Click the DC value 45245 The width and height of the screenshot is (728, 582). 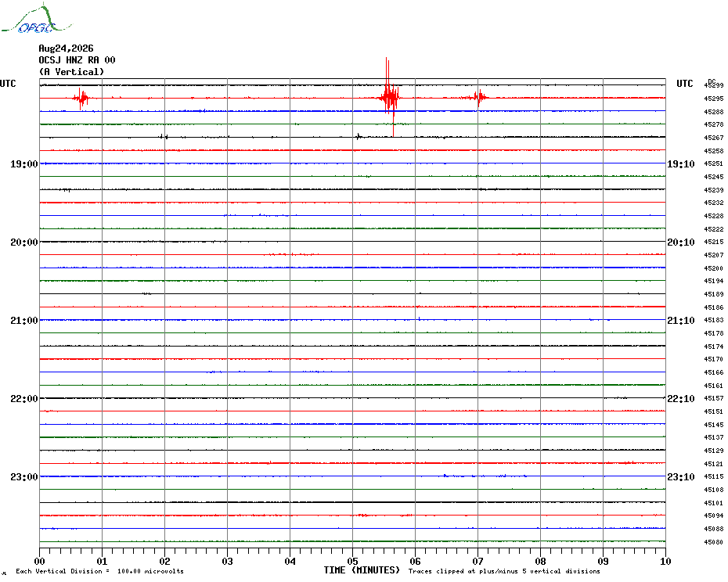(714, 177)
